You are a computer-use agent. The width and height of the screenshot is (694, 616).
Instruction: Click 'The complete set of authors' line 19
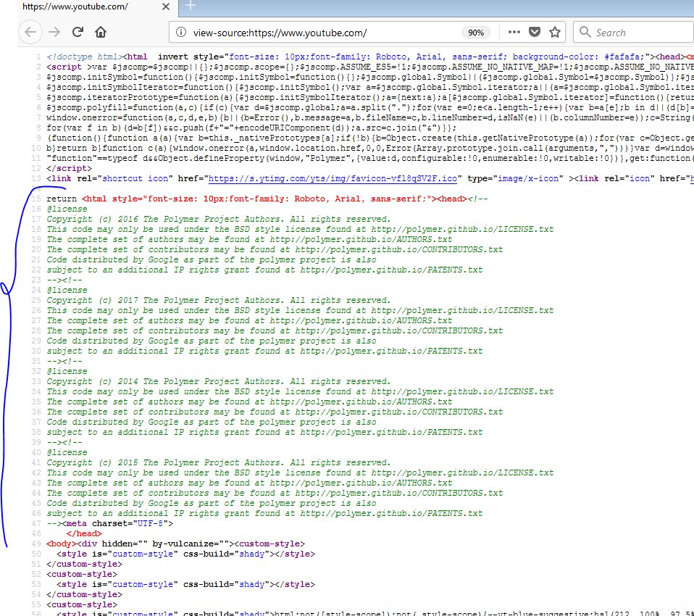(x=250, y=240)
